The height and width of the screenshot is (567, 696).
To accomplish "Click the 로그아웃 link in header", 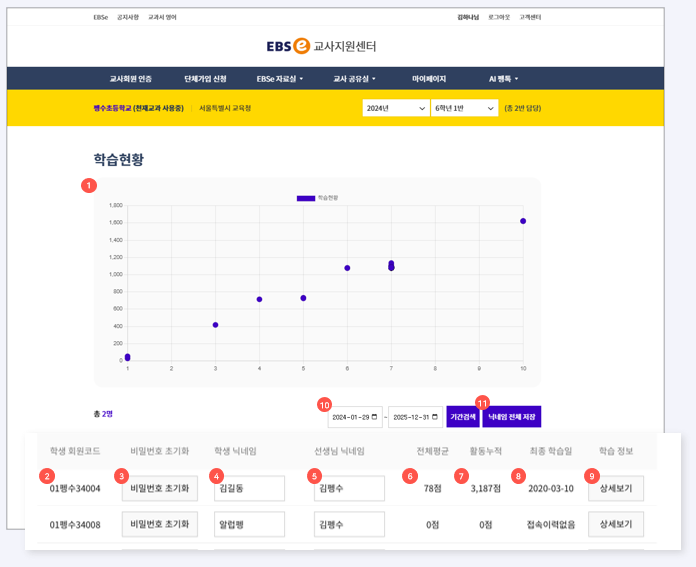I will point(499,17).
